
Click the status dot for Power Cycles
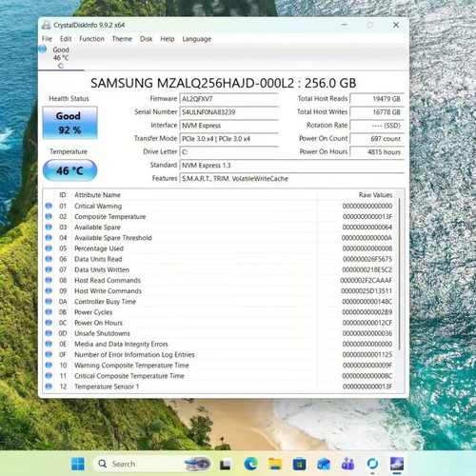[49, 312]
